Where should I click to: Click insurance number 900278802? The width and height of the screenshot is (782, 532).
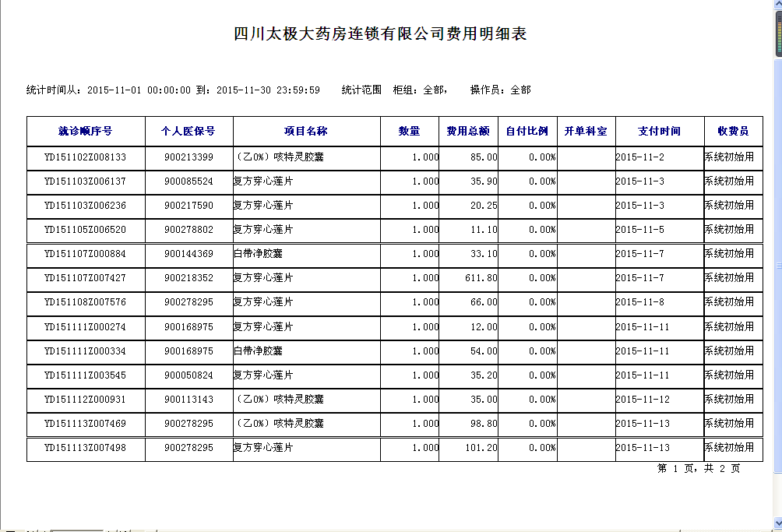point(188,230)
